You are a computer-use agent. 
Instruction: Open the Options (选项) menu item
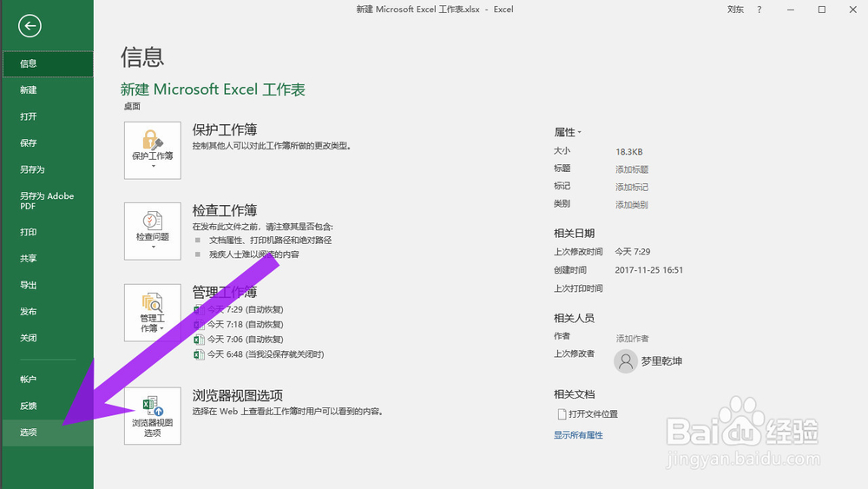pyautogui.click(x=48, y=433)
